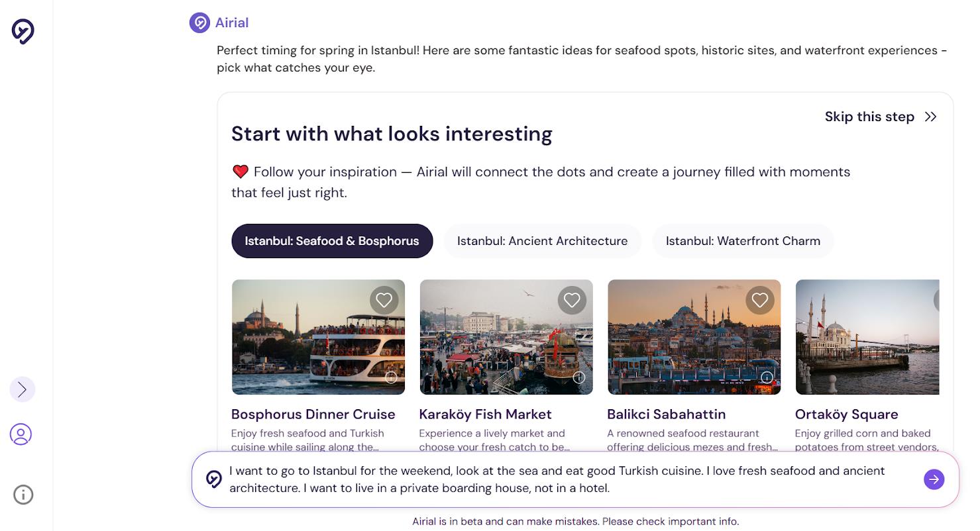The image size is (980, 531).
Task: Favorite the Karaköy Fish Market card
Action: pos(572,300)
